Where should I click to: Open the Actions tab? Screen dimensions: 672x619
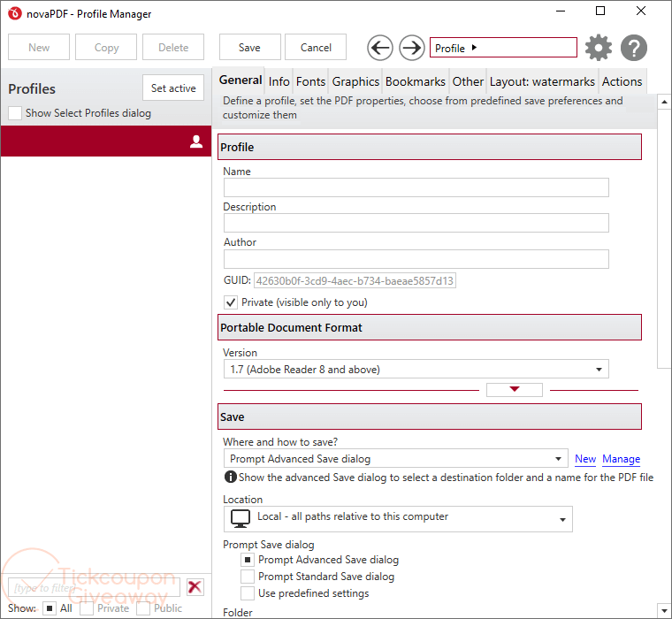622,81
